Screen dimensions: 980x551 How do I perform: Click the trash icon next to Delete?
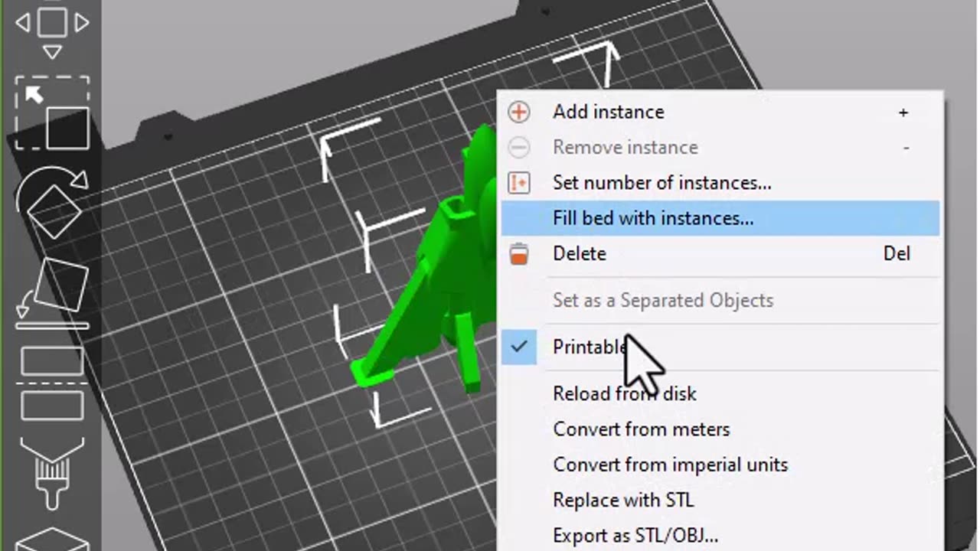coord(519,253)
